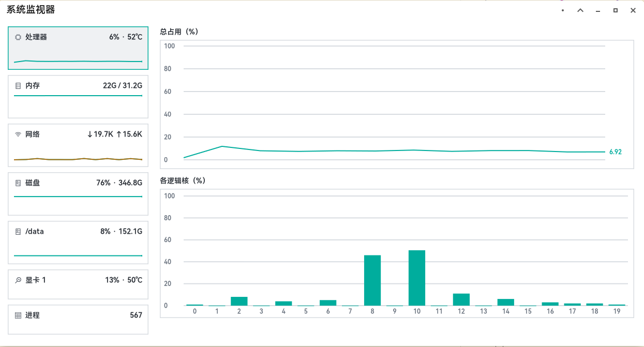Screen dimensions: 644x347
Task: Click the 13% · 50℃ graphics card reading
Action: pos(124,280)
